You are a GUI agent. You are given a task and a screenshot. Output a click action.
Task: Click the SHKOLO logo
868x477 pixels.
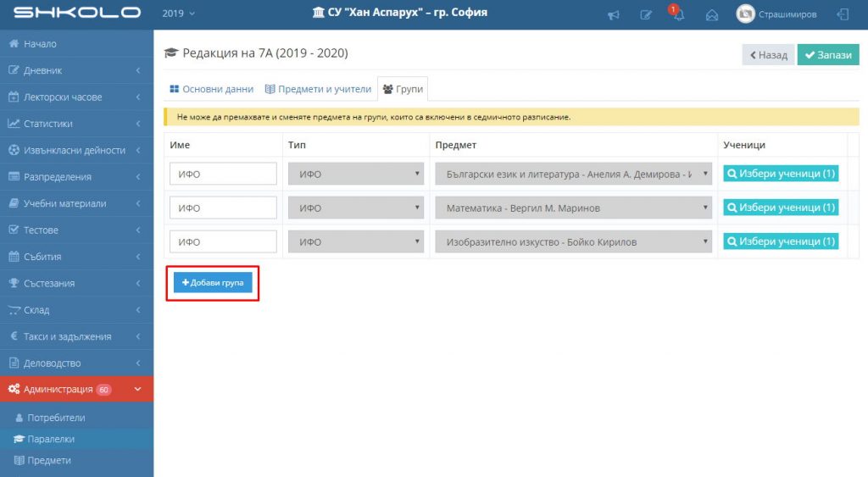click(x=77, y=12)
